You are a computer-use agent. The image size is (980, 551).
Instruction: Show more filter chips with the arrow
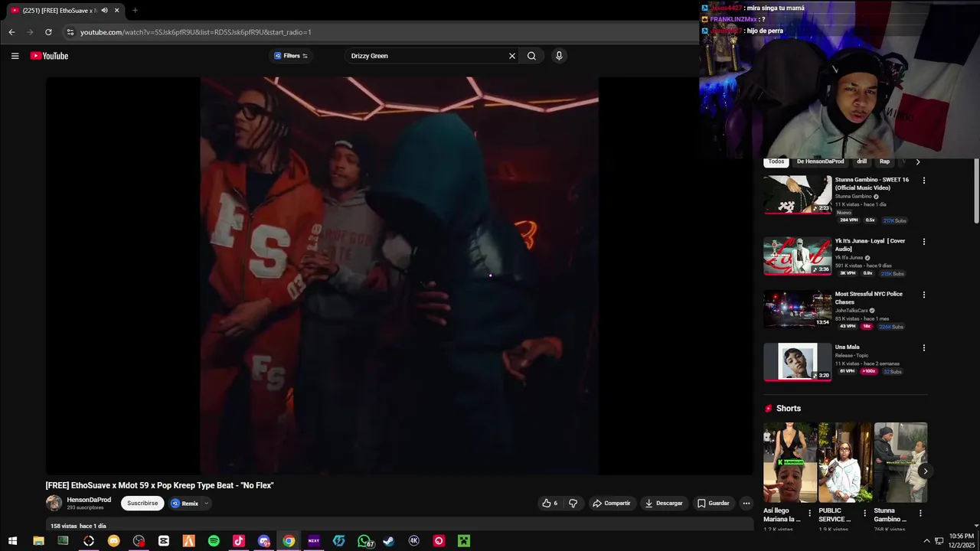918,161
